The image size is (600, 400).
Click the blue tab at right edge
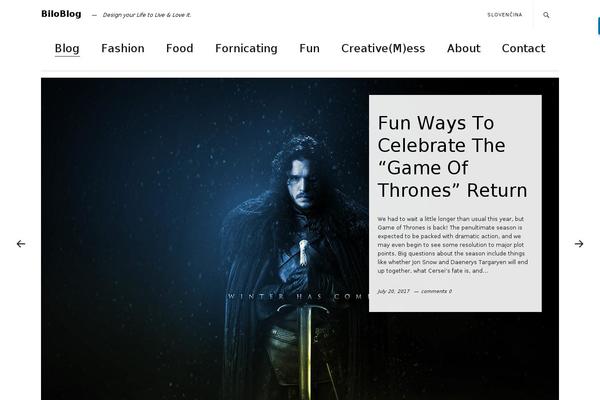click(x=598, y=26)
